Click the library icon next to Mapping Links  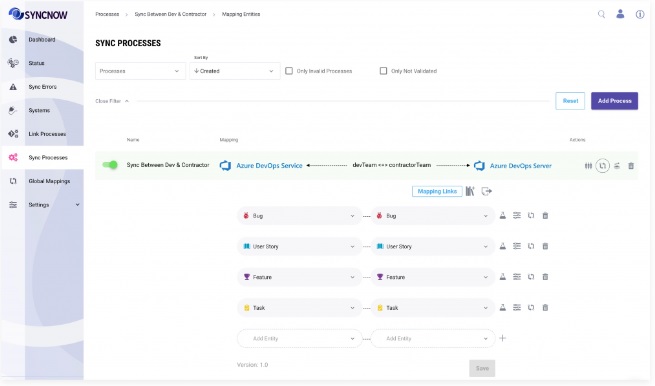(470, 191)
